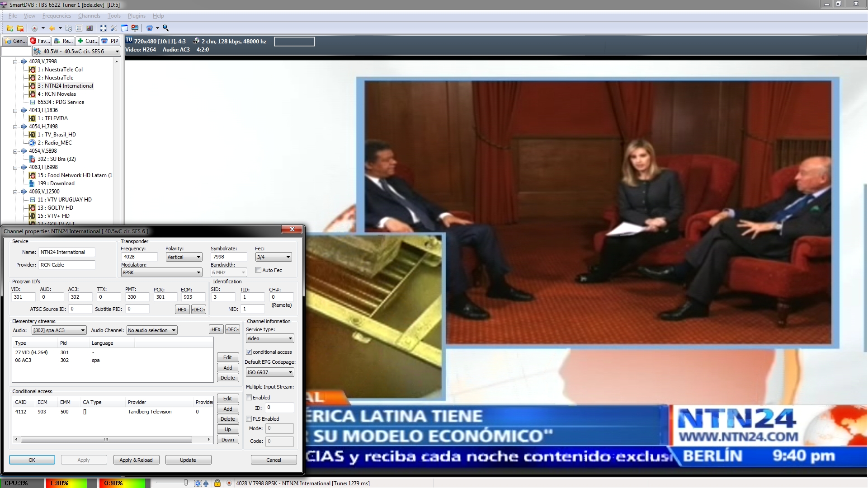
Task: Switch to the General channels tab
Action: [15, 41]
